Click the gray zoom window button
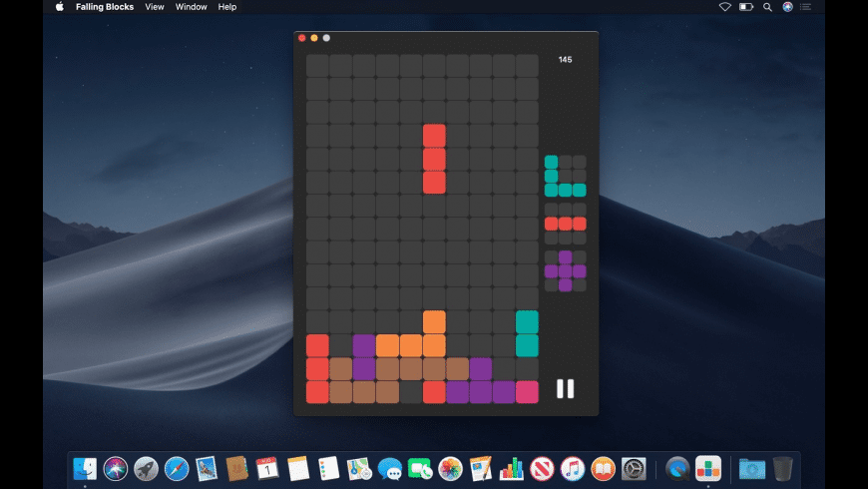Screen dimensions: 868x489 point(326,38)
